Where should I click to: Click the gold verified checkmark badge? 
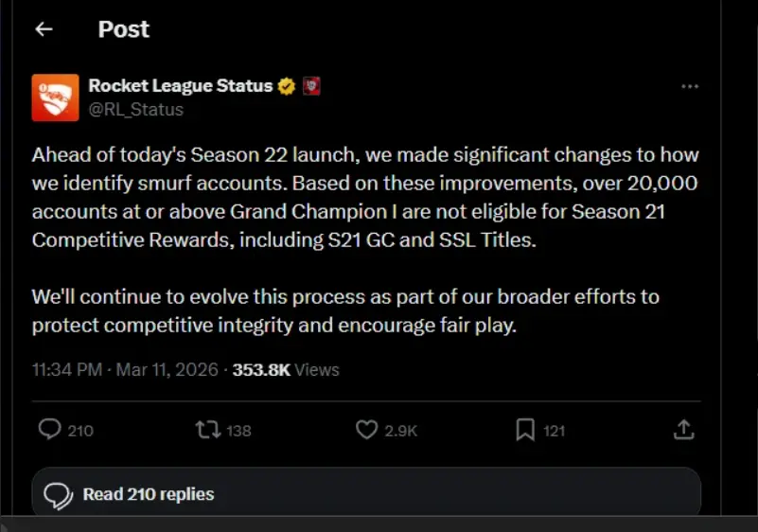(x=286, y=86)
